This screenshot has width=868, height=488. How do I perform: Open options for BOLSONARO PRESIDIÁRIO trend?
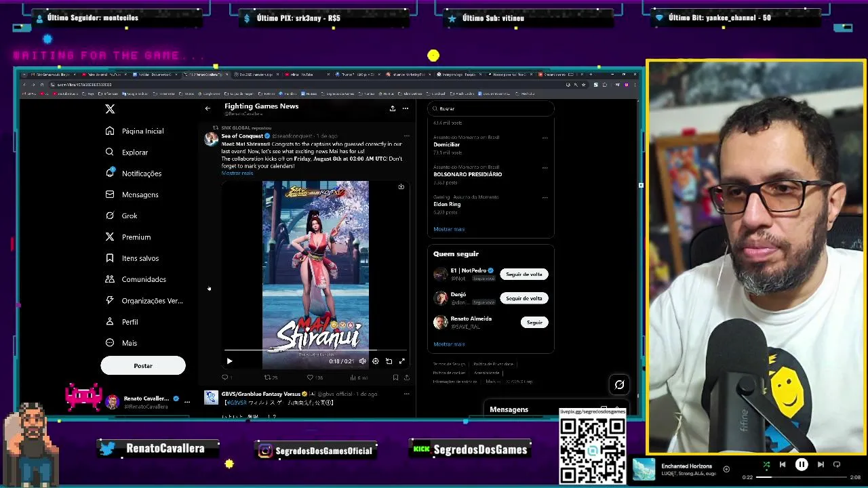pyautogui.click(x=545, y=167)
